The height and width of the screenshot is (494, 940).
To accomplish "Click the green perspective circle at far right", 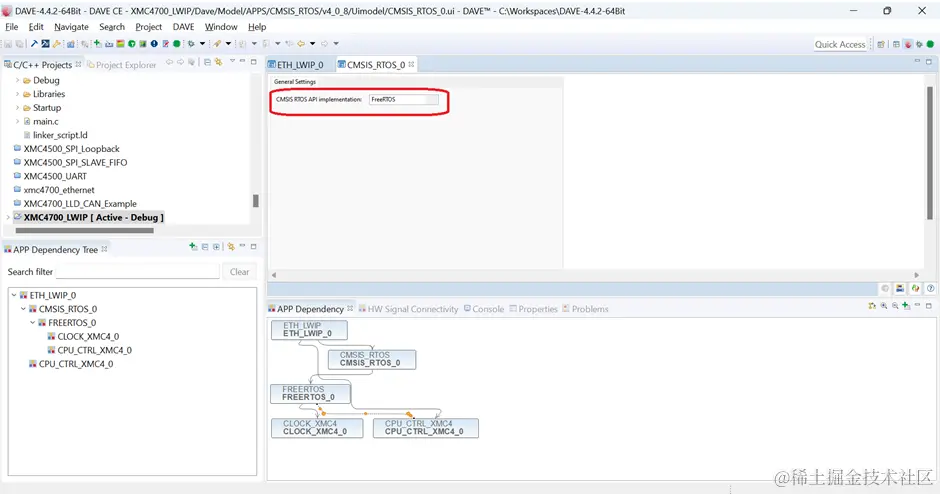I will tap(930, 44).
